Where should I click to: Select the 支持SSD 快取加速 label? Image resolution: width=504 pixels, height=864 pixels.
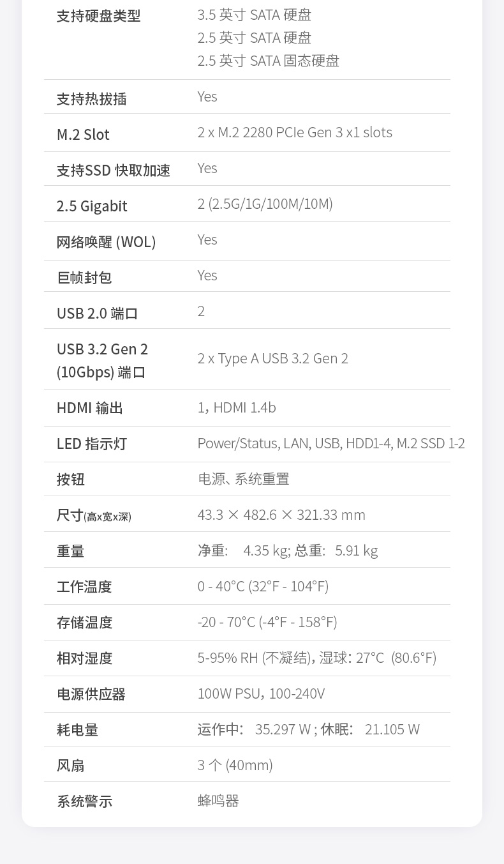[x=113, y=171]
